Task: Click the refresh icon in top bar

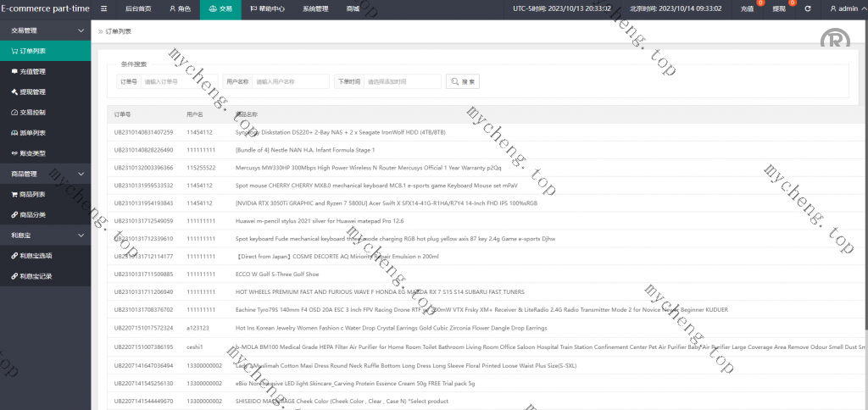Action: tap(807, 8)
